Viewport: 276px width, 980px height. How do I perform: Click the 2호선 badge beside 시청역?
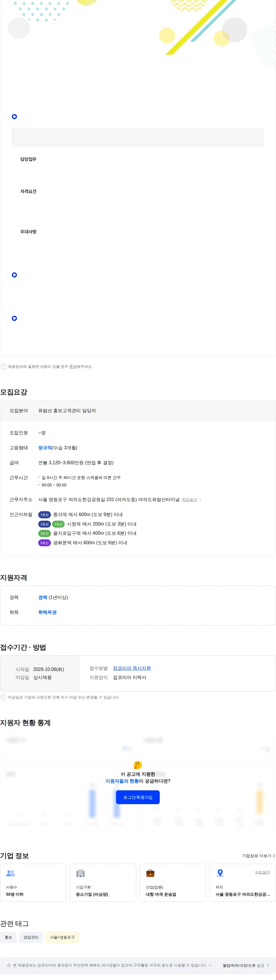58,524
